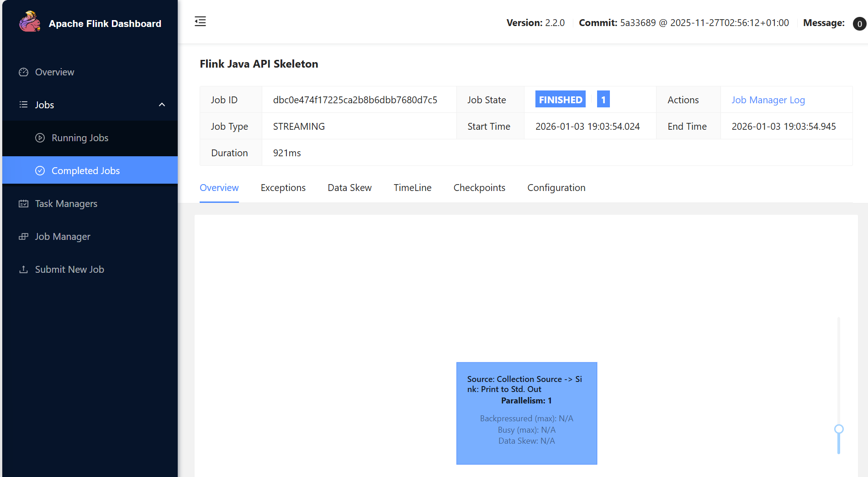Go to Task Managers page

tap(90, 203)
